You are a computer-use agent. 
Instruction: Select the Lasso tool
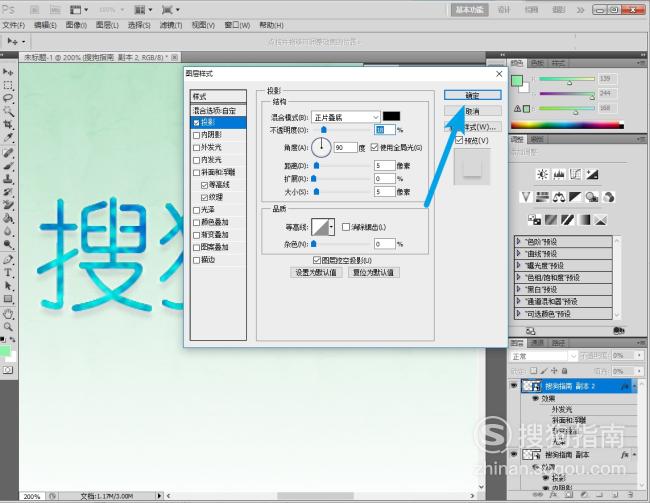[8, 98]
